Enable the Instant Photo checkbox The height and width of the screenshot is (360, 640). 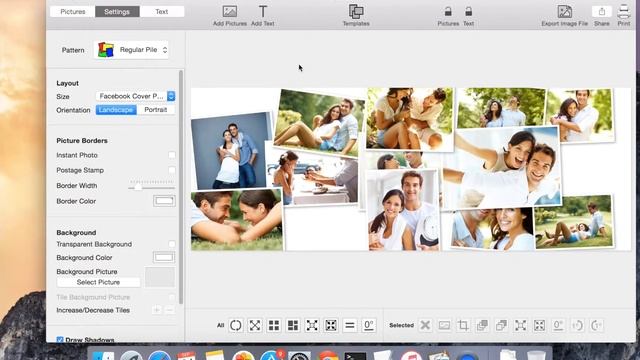[172, 155]
